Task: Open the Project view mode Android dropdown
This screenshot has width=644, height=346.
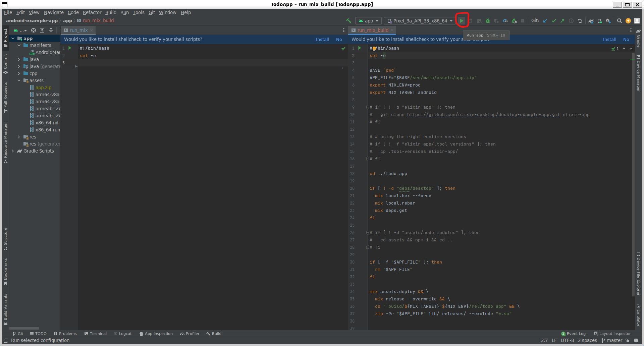Action: click(x=20, y=30)
